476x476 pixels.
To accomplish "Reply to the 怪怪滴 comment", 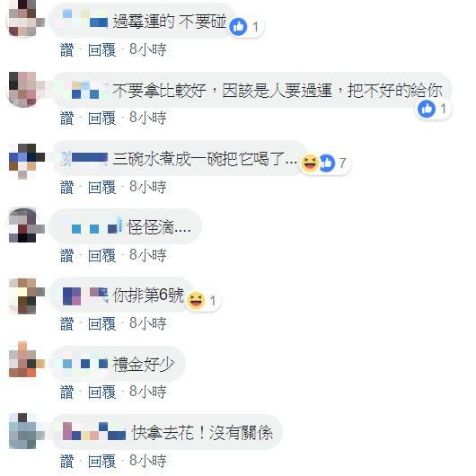I will [101, 255].
